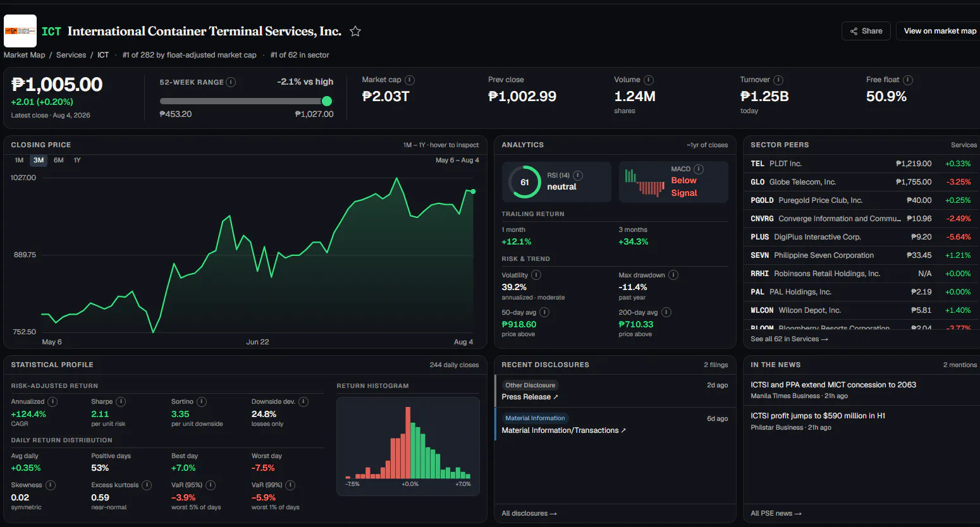Click the RSI circular gauge showing 61
The width and height of the screenshot is (980, 527).
[x=525, y=182]
